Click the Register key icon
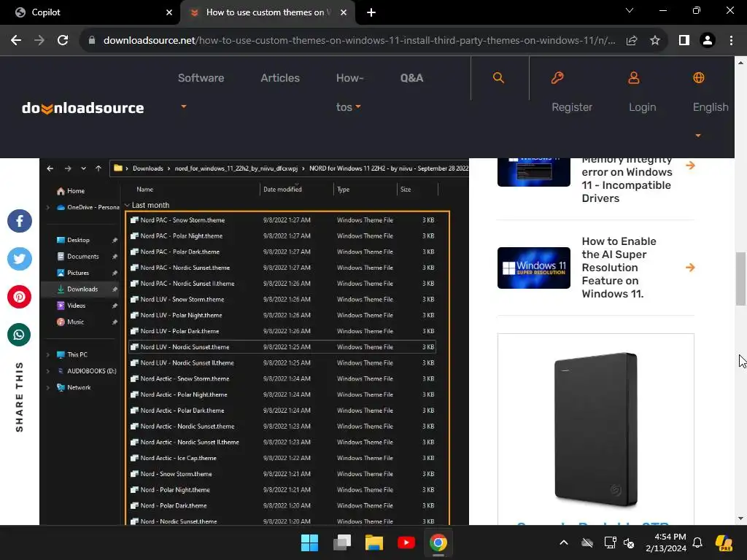 pos(557,77)
